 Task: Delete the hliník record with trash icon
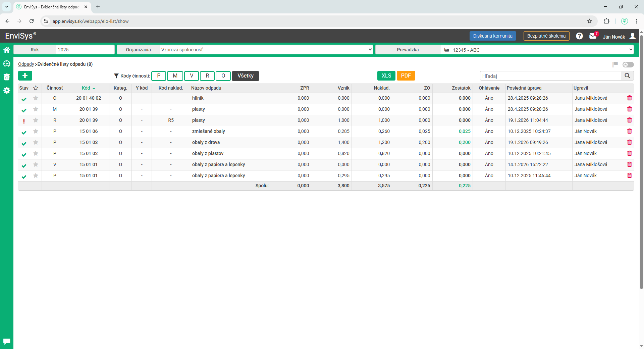[629, 98]
